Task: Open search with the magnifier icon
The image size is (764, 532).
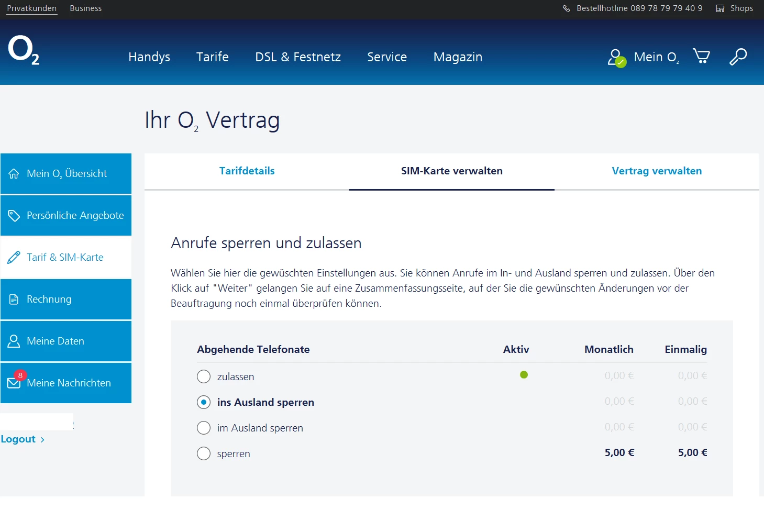Action: [x=738, y=57]
